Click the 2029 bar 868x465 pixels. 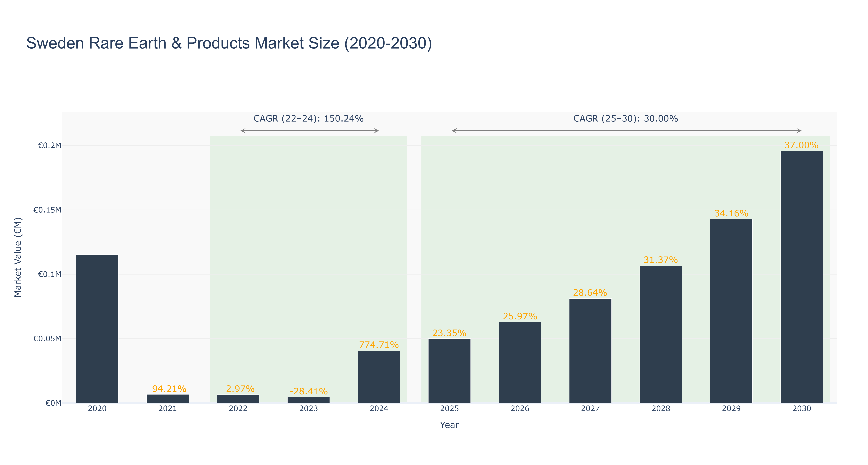(x=731, y=311)
